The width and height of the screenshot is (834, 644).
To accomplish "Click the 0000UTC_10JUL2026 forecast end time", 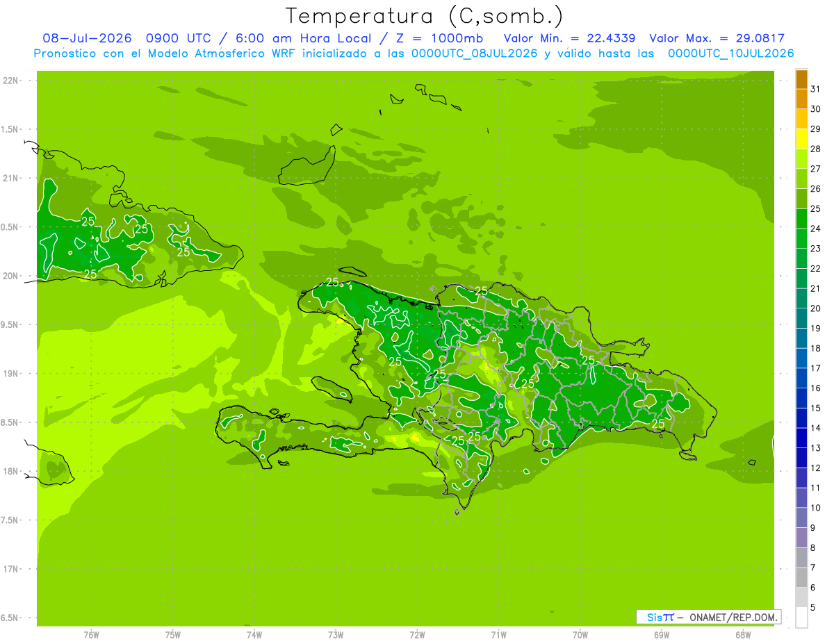I will pyautogui.click(x=730, y=53).
